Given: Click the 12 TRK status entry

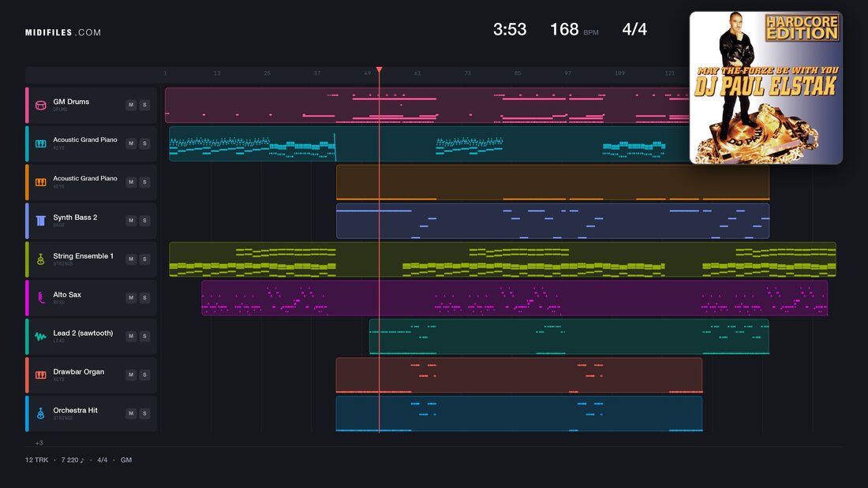Looking at the screenshot, I should 36,460.
